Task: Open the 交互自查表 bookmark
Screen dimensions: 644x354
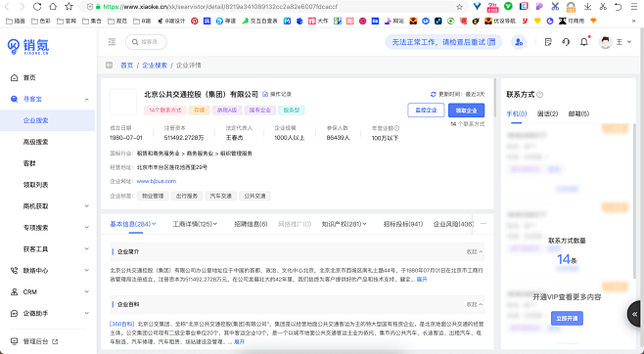Action: point(260,21)
